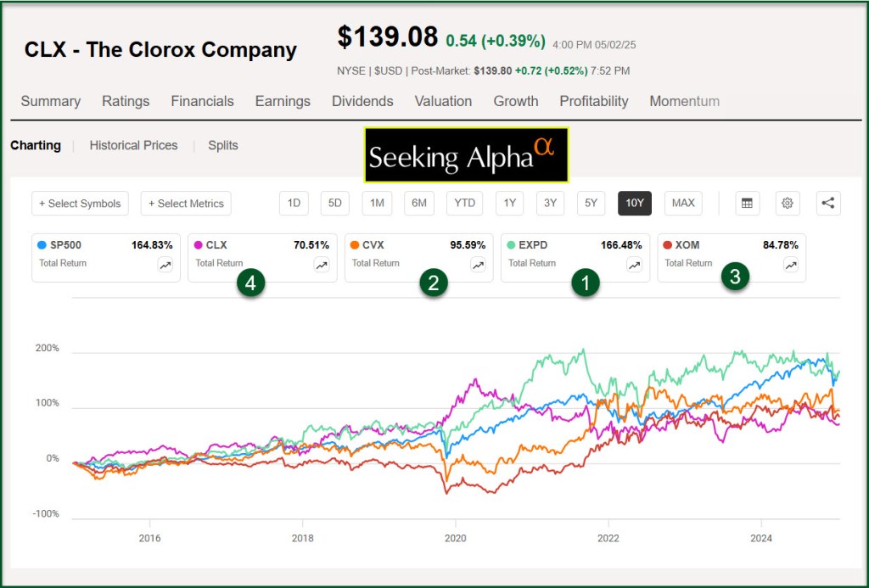The width and height of the screenshot is (869, 588).
Task: Open the Select Symbols dropdown
Action: click(81, 204)
